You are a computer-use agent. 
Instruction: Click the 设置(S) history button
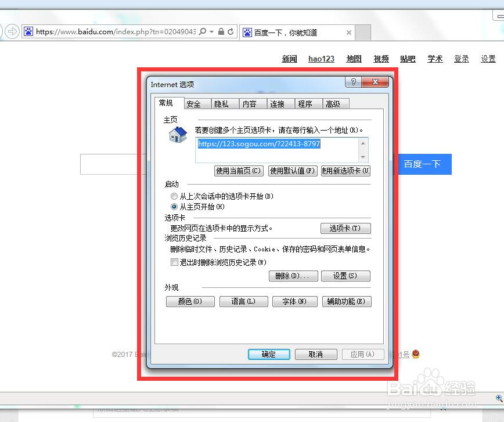pyautogui.click(x=345, y=276)
